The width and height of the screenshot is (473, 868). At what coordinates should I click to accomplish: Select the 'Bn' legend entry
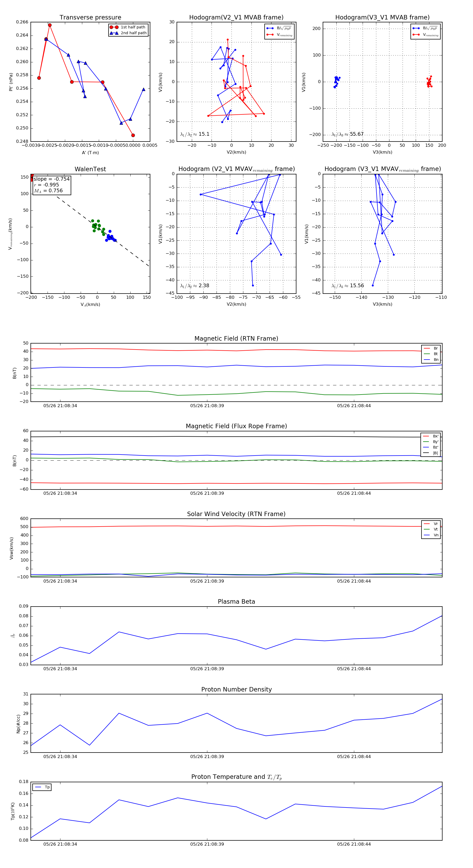pyautogui.click(x=431, y=360)
